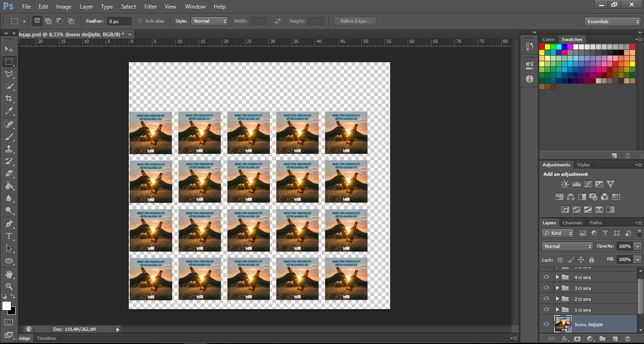Viewport: 644px width, 344px height.
Task: Add a Levels adjustment
Action: [x=576, y=184]
